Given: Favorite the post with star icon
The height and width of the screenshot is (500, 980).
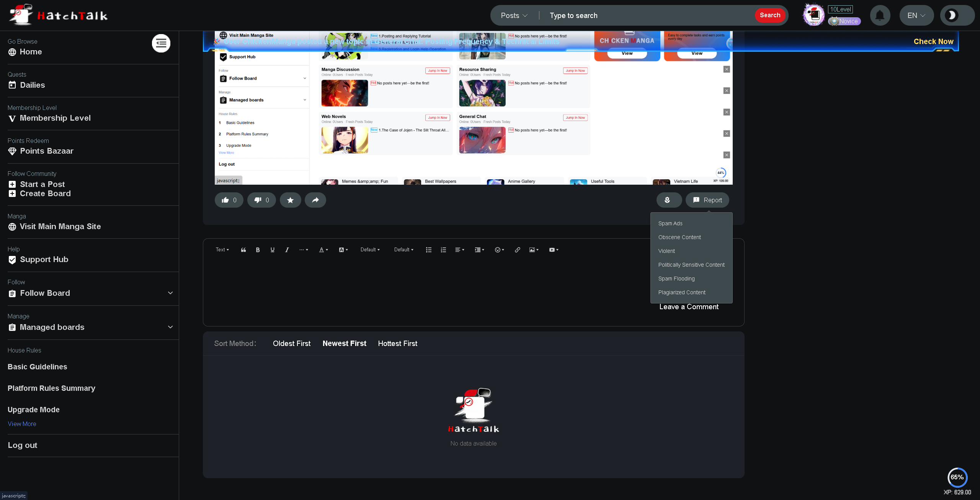Looking at the screenshot, I should (290, 200).
